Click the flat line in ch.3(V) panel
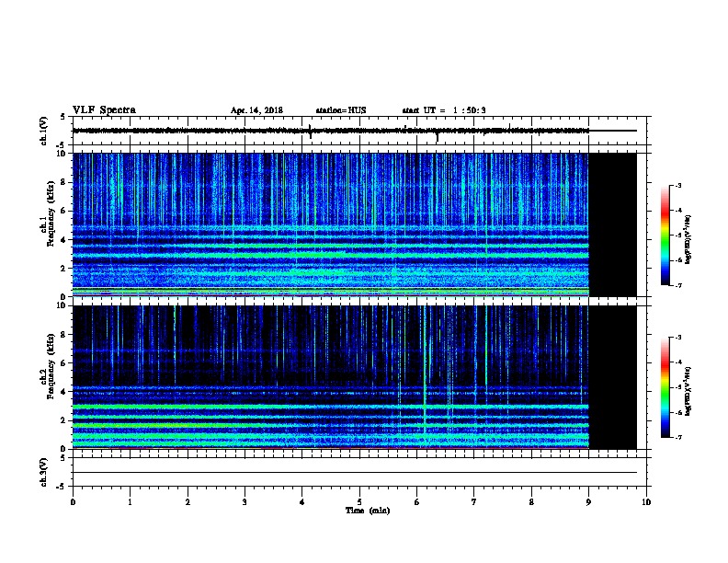Viewport: 728px width, 563px height. [x=355, y=473]
